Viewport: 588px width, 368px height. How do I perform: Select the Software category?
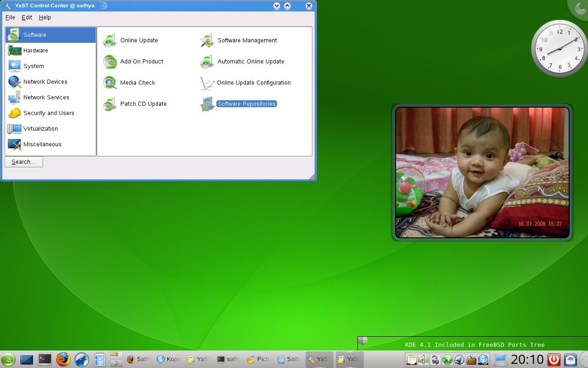[51, 35]
